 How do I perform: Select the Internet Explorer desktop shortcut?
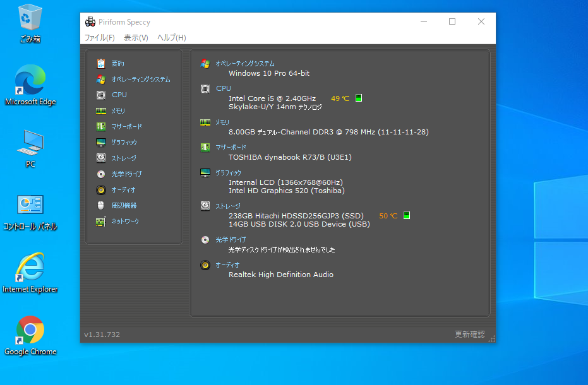point(30,273)
